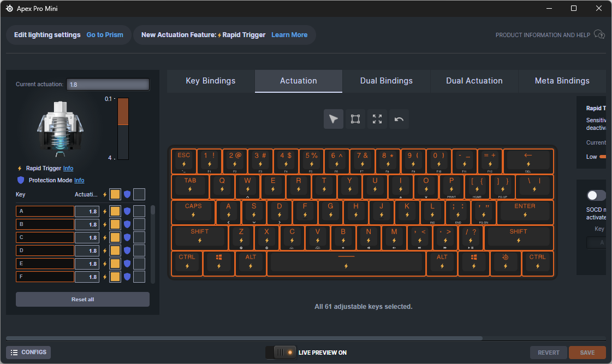This screenshot has width=612, height=364.
Task: Enable Protection Mode checkbox for key B row
Action: [139, 224]
